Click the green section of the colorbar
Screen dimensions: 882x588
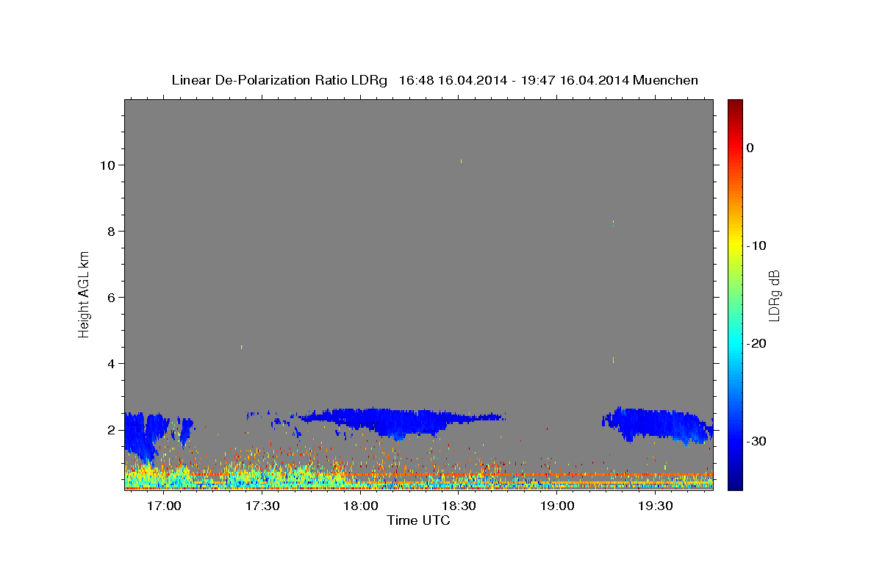pos(735,294)
